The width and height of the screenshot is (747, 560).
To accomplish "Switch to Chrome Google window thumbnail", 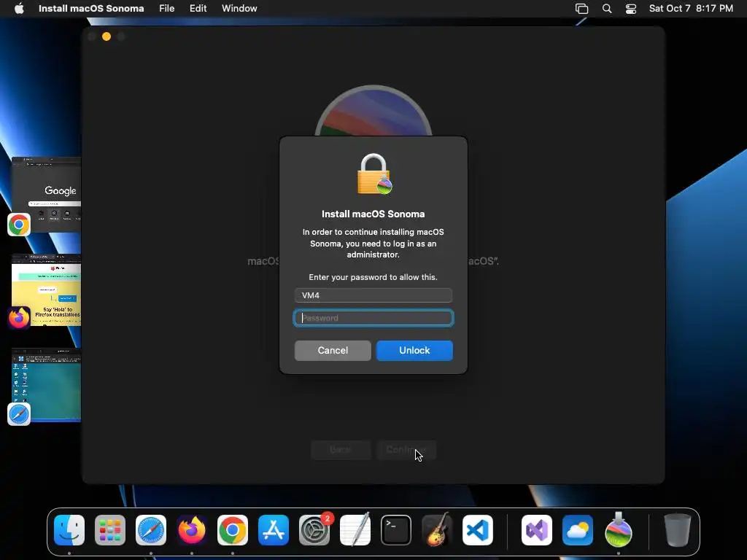I will click(46, 194).
